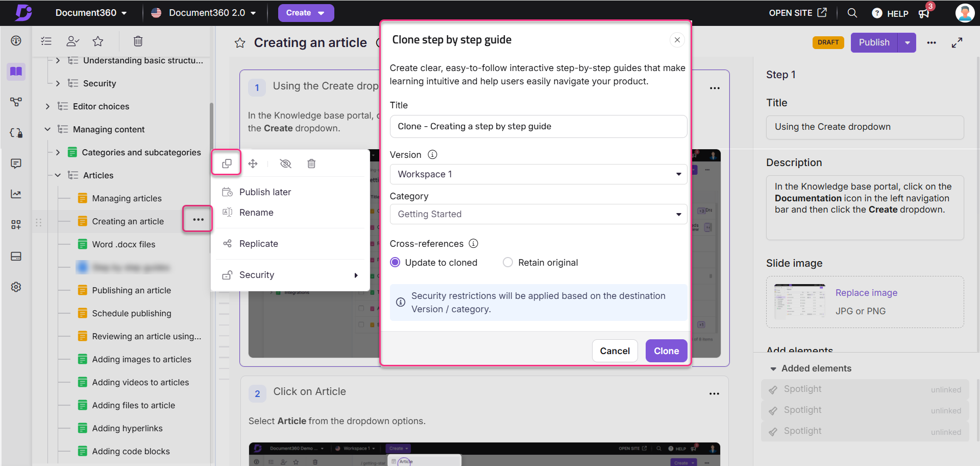Click the move arrows icon in context menu
980x466 pixels.
coord(253,164)
